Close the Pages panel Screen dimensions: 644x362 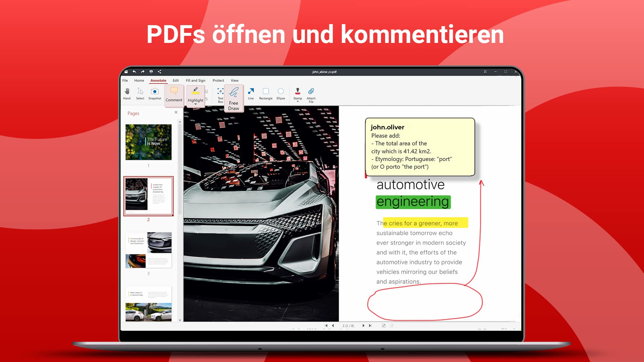176,112
